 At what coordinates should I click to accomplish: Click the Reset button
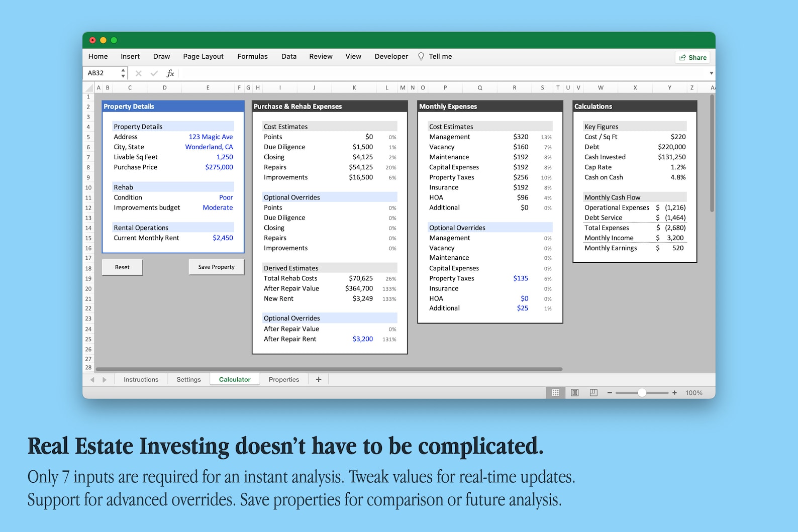(122, 267)
